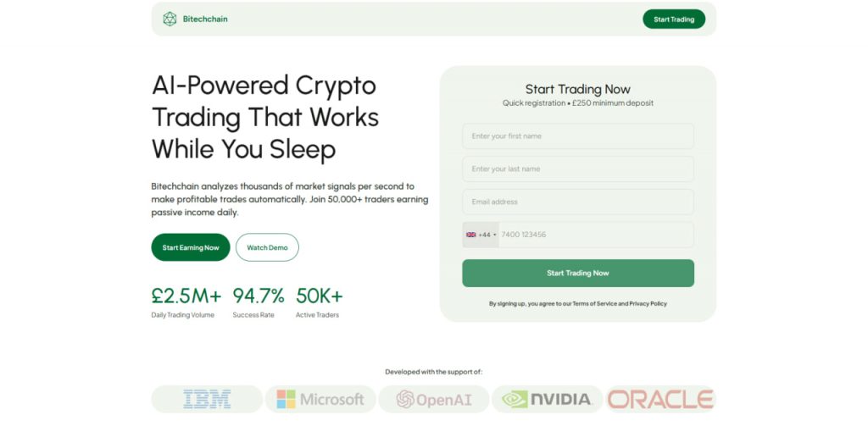Screen dimensions: 868x426
Task: Click the Bitechchain brand name
Action: click(205, 19)
